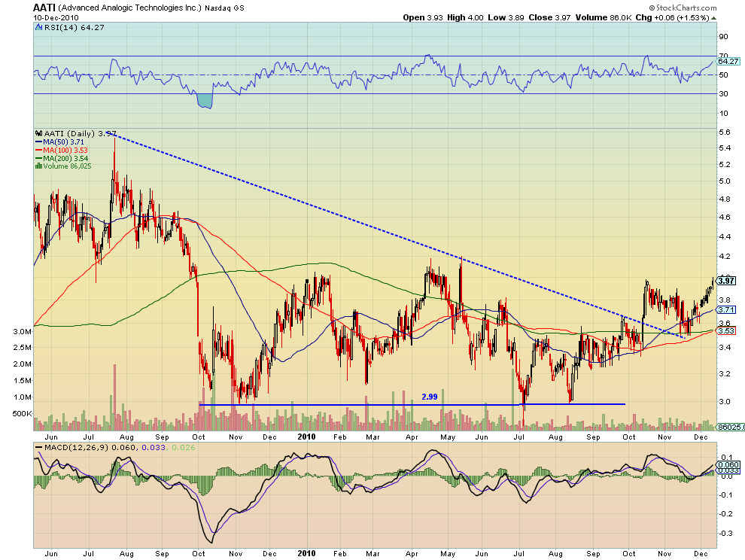Click the red MA(100) line swatch
The height and width of the screenshot is (560, 745).
39,151
